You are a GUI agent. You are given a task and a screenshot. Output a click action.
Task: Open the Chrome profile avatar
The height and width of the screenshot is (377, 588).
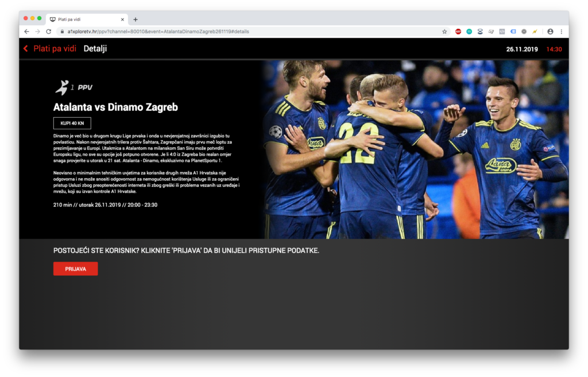click(x=550, y=32)
